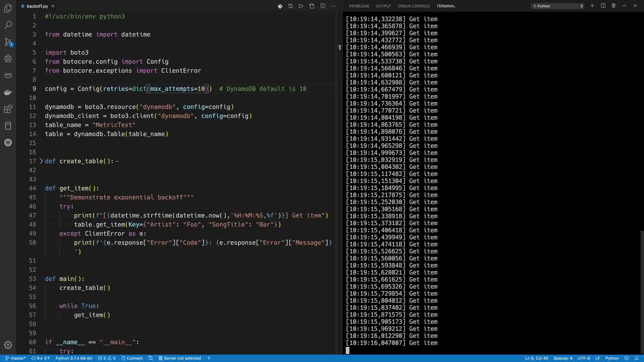
Task: Split the editor right
Action: (x=323, y=6)
